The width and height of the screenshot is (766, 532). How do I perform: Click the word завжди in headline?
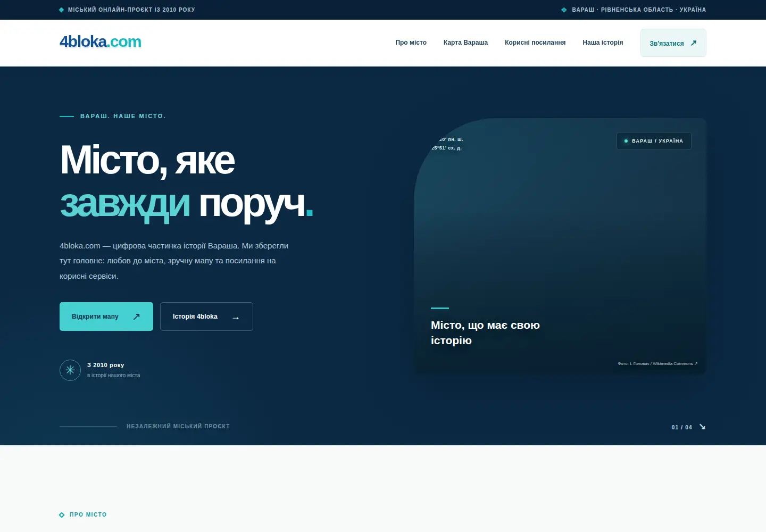click(124, 204)
